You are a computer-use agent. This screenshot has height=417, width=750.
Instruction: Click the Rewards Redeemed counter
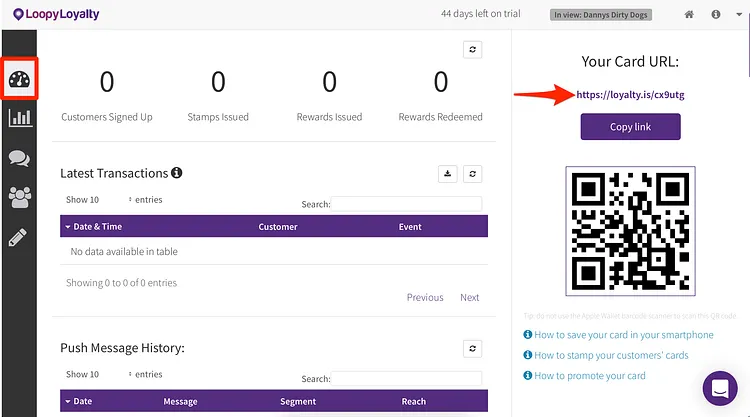441,96
